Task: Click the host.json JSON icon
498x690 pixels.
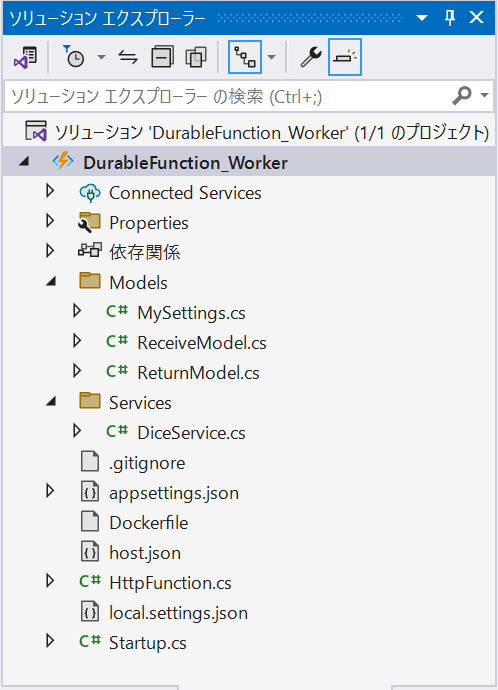Action: (x=90, y=551)
